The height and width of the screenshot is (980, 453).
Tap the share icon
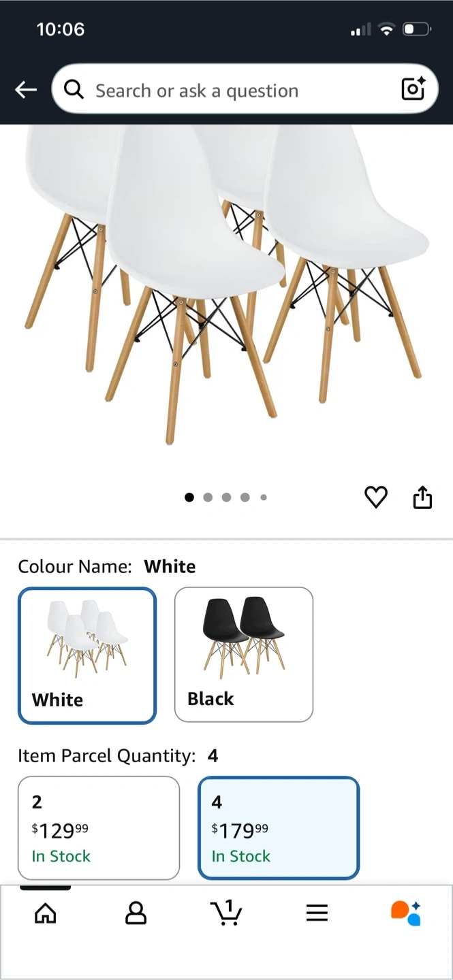[x=423, y=497]
